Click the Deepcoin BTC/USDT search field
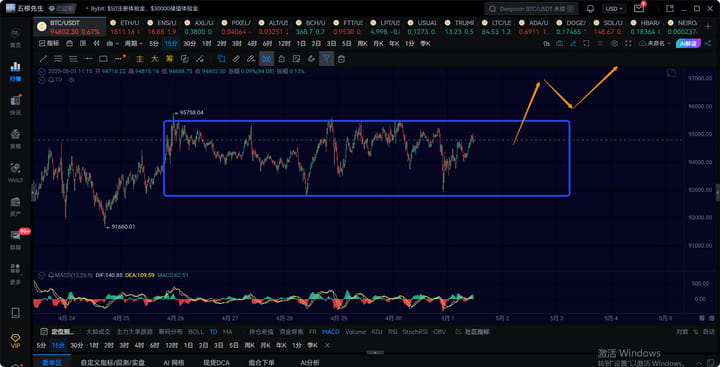 tap(531, 9)
